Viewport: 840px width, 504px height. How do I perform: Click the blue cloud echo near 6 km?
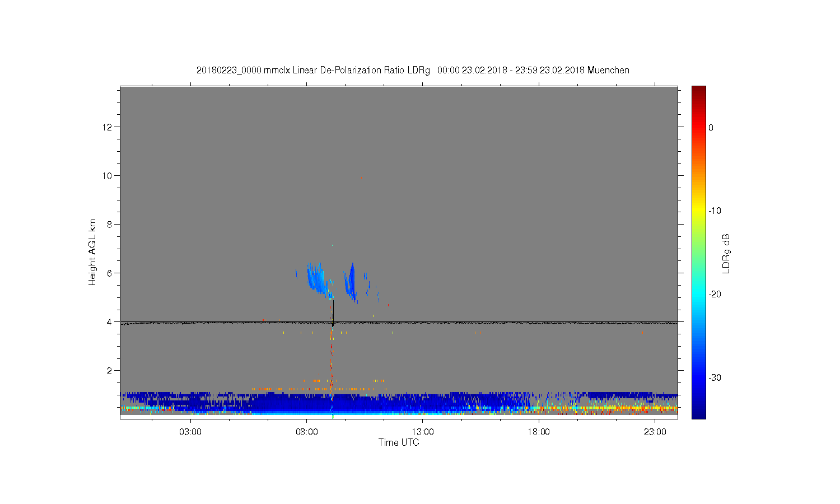click(317, 278)
